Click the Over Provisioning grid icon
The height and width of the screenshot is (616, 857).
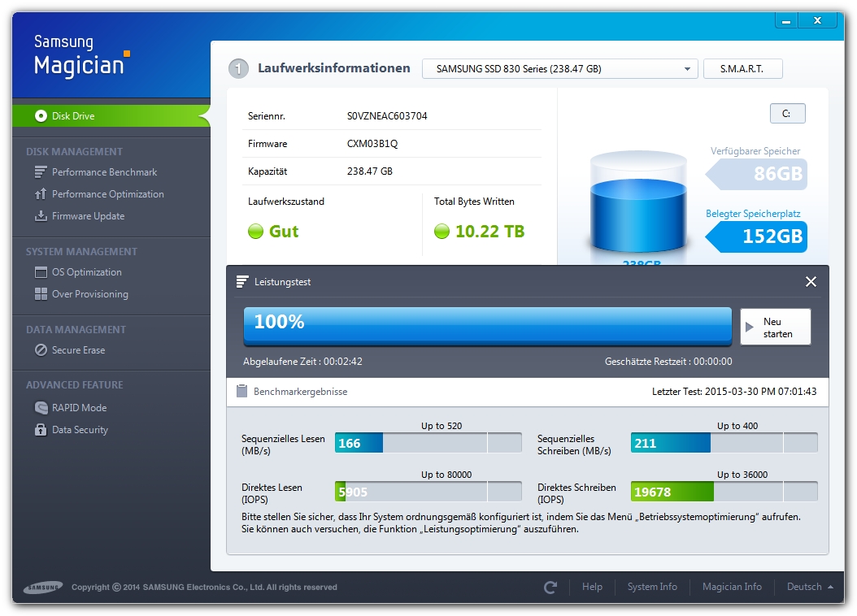pos(41,294)
